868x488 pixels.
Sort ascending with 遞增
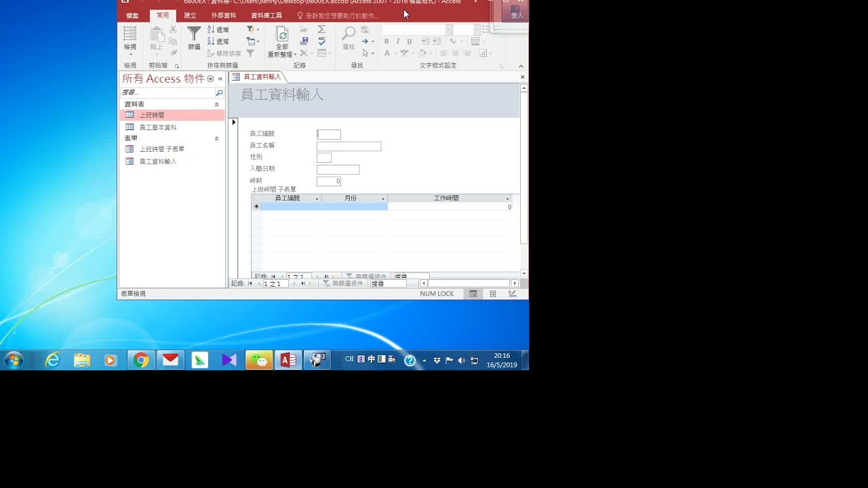click(x=218, y=30)
